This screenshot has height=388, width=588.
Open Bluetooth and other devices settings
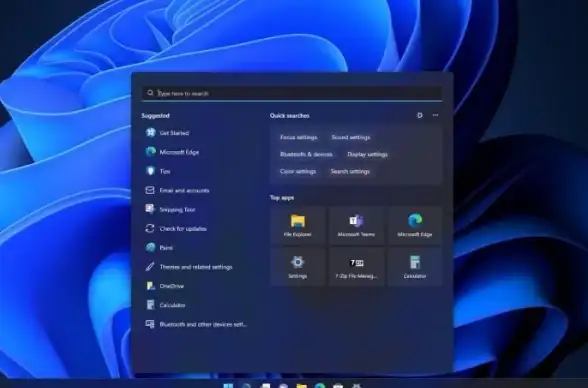click(x=196, y=324)
